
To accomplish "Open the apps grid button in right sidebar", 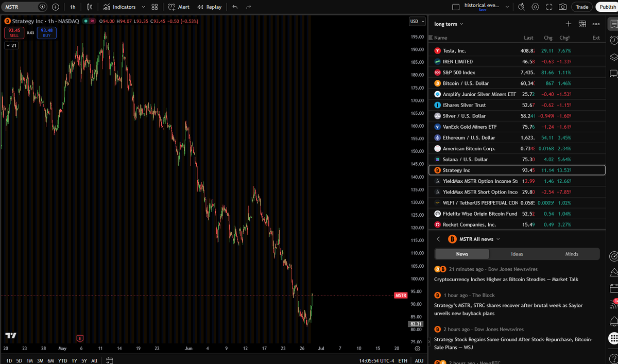I will click(613, 338).
